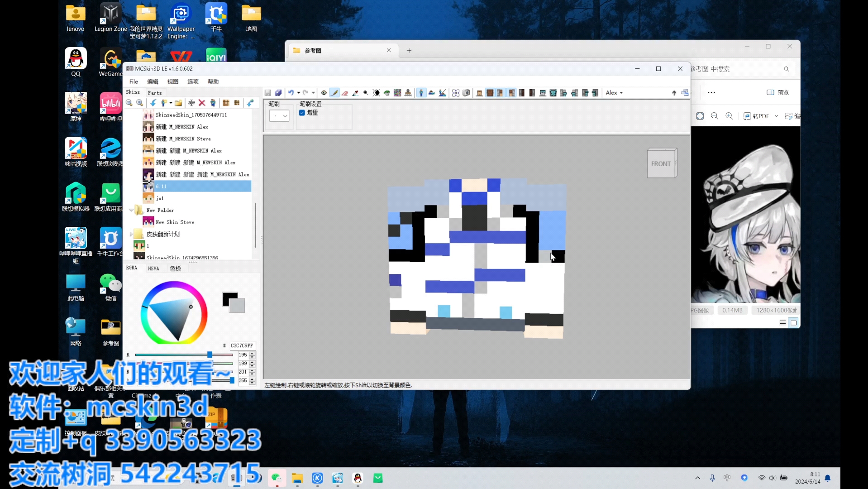Open the 转PDF dropdown in the image viewer

click(x=776, y=116)
